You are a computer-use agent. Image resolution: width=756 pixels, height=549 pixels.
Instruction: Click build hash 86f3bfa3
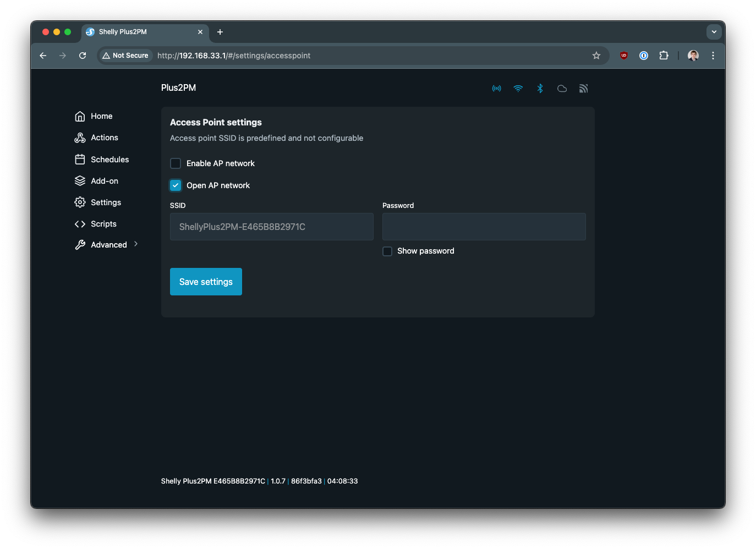click(x=306, y=481)
